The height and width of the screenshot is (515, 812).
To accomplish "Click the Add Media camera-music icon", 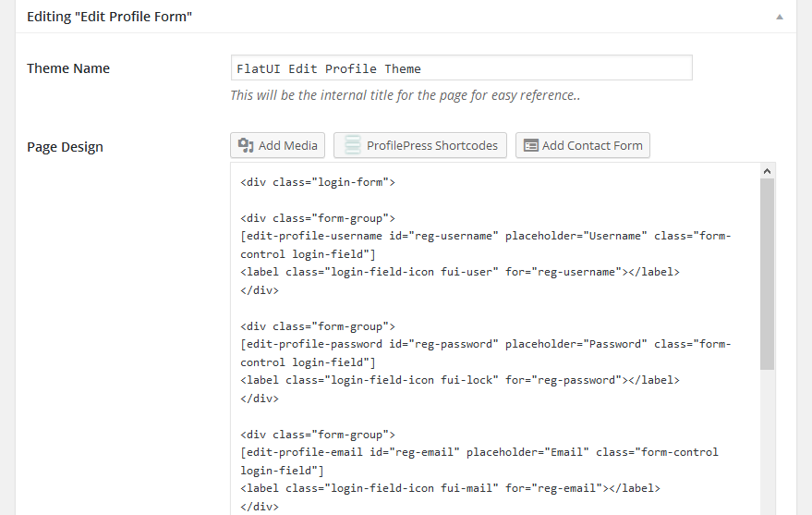I will [x=246, y=145].
